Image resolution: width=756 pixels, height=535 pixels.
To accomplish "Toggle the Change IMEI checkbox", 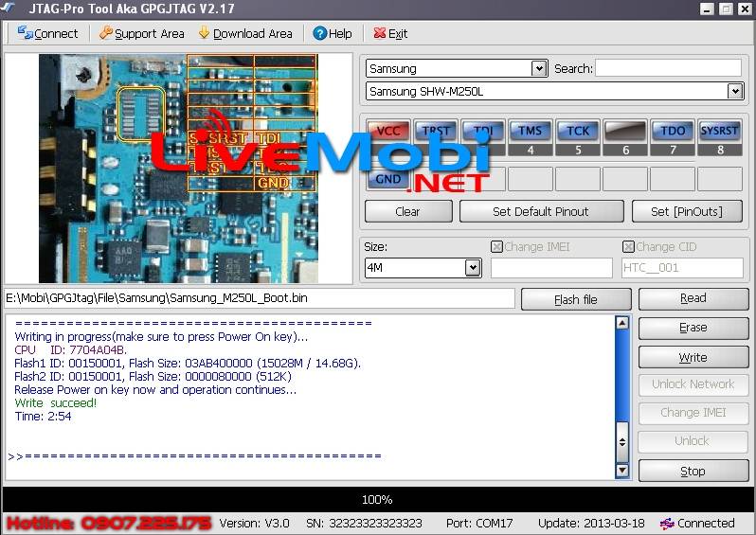I will (496, 247).
